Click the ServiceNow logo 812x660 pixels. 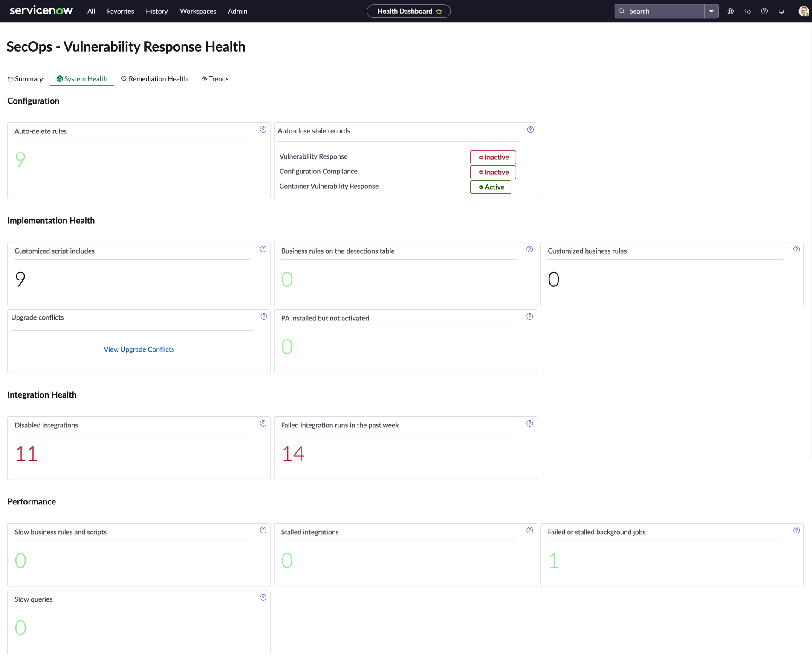(41, 11)
